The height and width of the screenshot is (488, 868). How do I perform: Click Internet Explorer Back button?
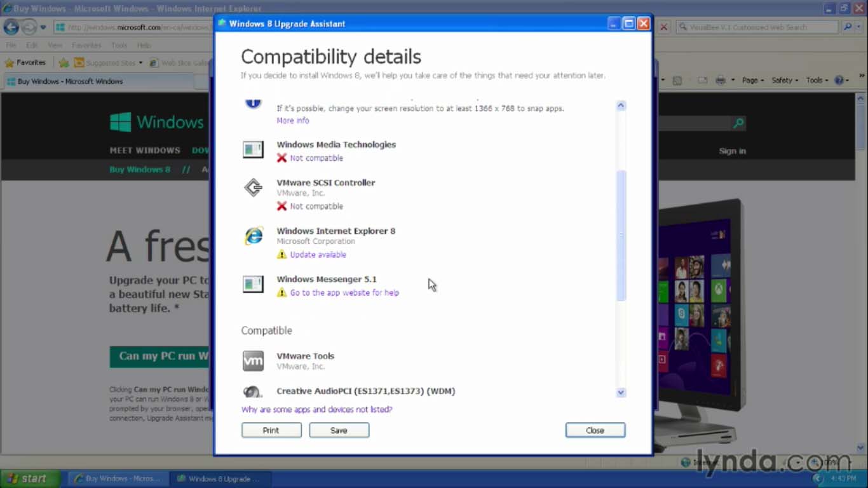pyautogui.click(x=11, y=27)
